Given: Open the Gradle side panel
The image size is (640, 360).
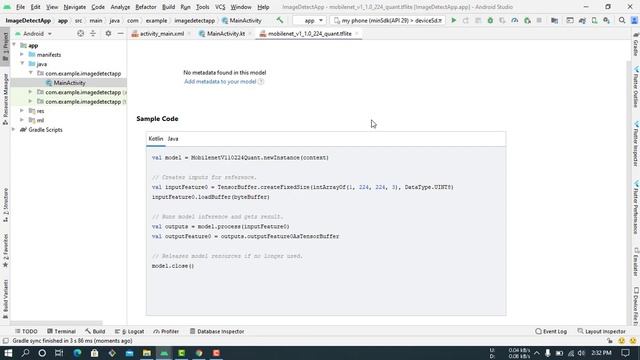Looking at the screenshot, I should click(x=636, y=45).
